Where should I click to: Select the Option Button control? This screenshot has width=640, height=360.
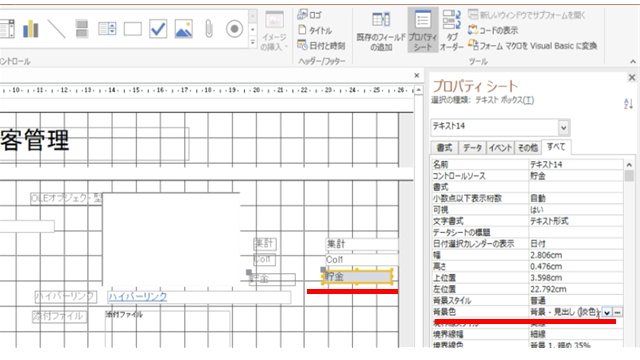(x=234, y=29)
